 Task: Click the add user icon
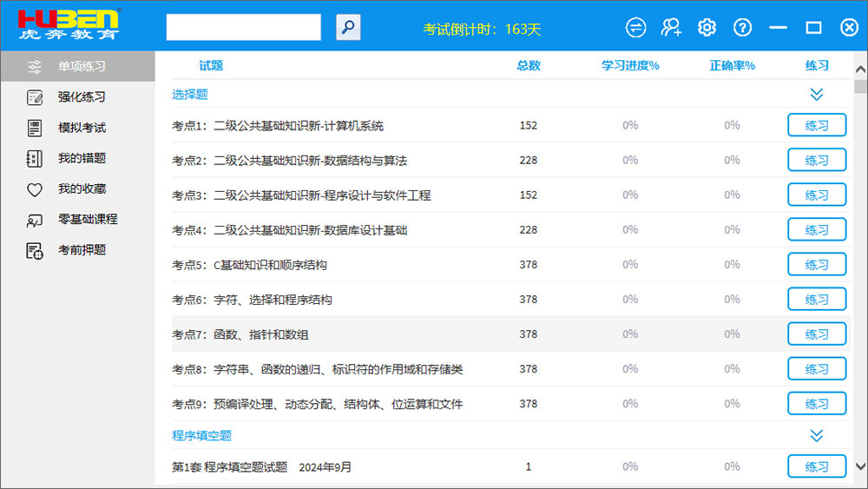click(x=671, y=28)
